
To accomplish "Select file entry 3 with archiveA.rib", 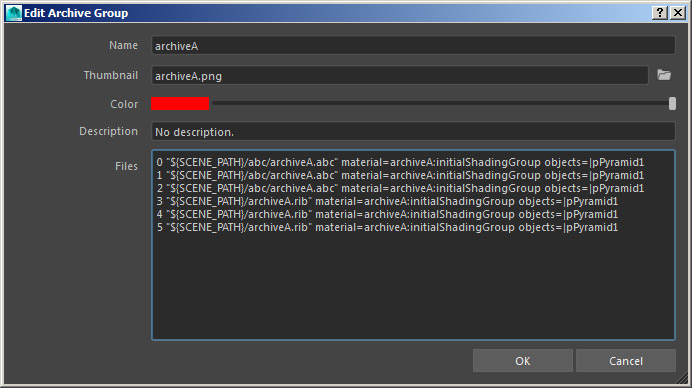I will pyautogui.click(x=387, y=201).
